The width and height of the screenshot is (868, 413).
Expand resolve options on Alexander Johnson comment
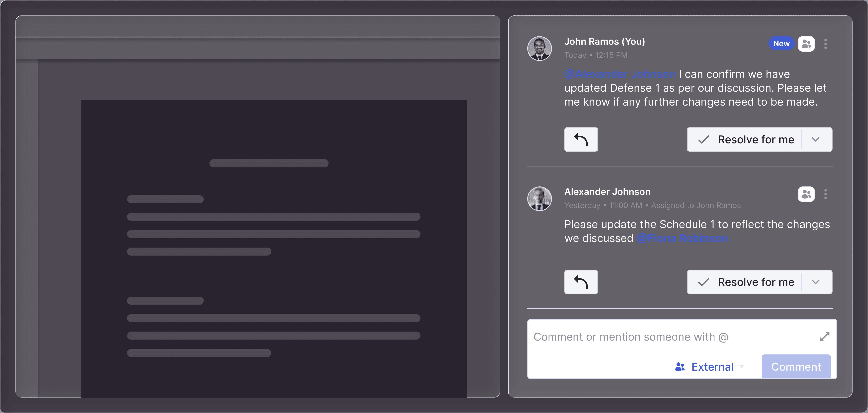(815, 282)
